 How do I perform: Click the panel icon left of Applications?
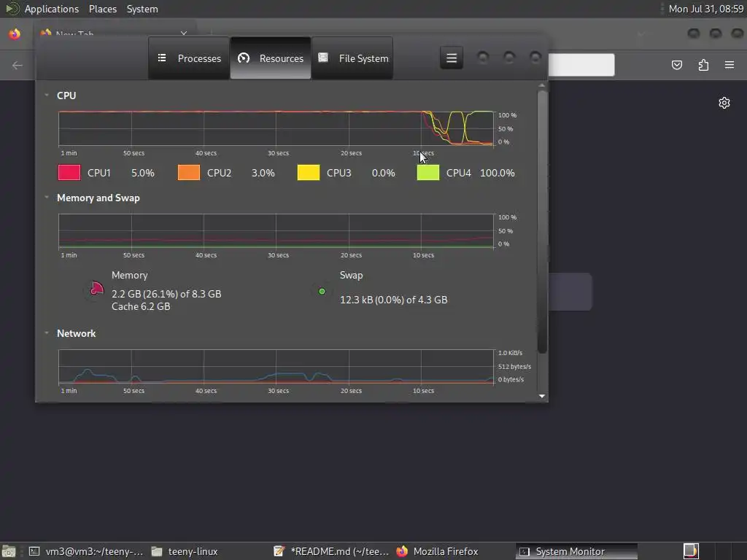coord(12,9)
